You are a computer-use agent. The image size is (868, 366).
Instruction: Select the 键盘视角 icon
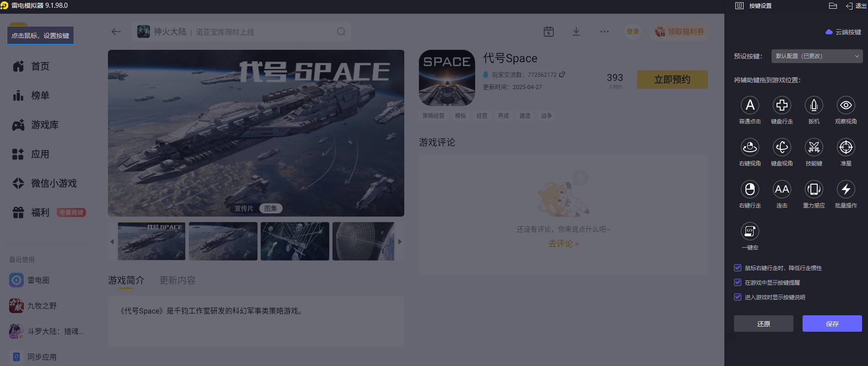click(782, 147)
